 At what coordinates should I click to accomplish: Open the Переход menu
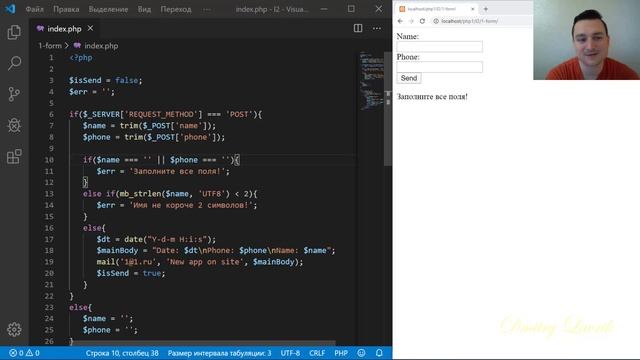(176, 9)
